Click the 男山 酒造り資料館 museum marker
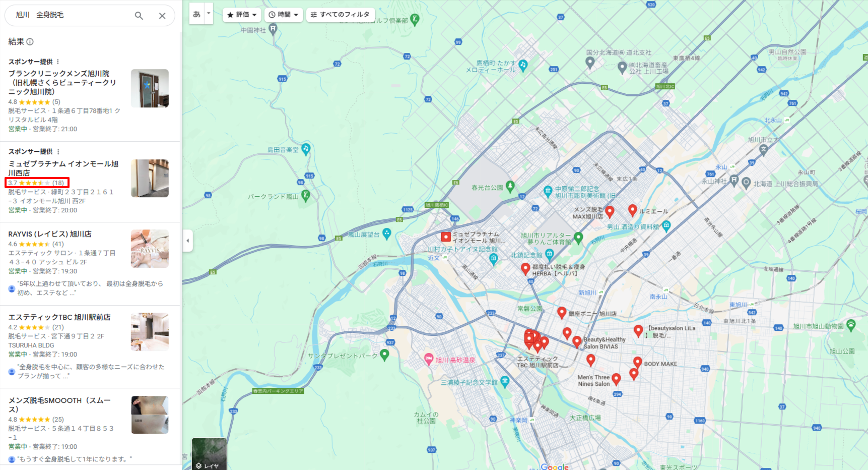868x470 pixels. click(x=666, y=226)
